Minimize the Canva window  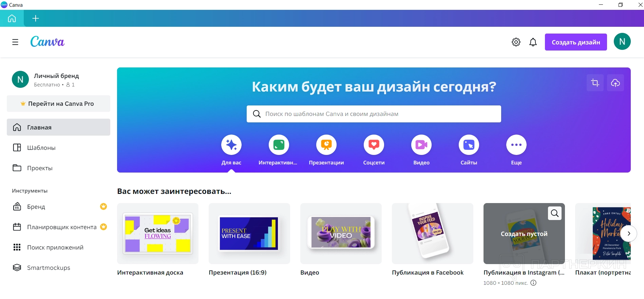601,5
